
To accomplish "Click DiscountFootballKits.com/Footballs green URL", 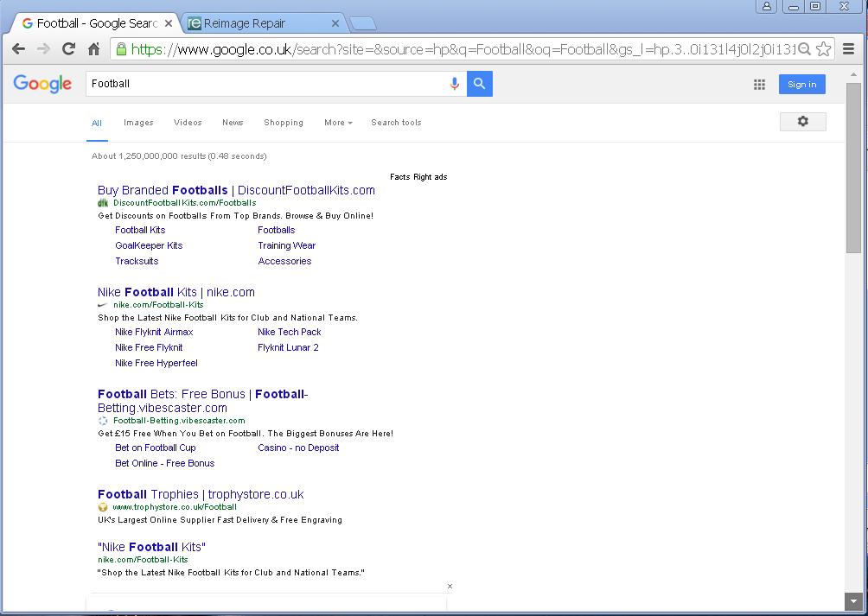I will [x=185, y=203].
